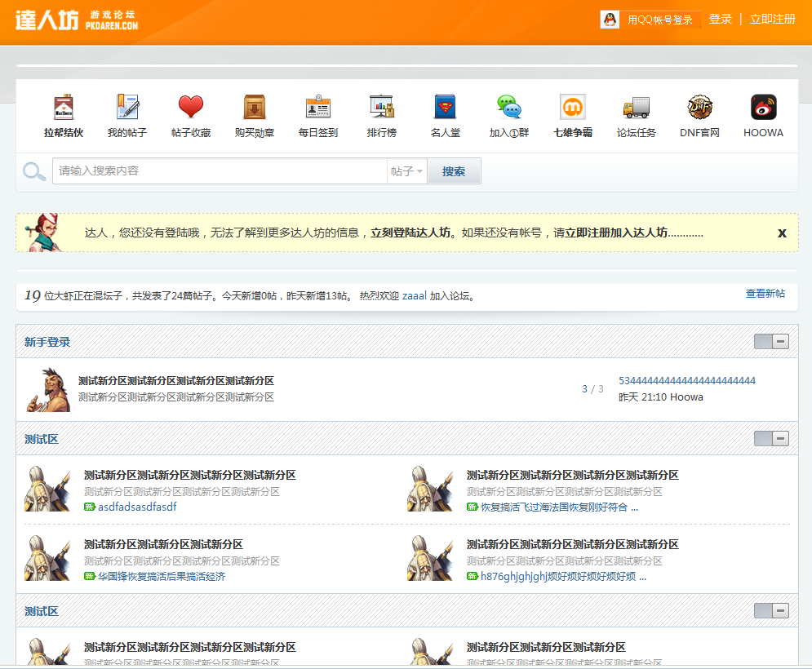Expand the 帖子 search type dropdown

pyautogui.click(x=407, y=171)
